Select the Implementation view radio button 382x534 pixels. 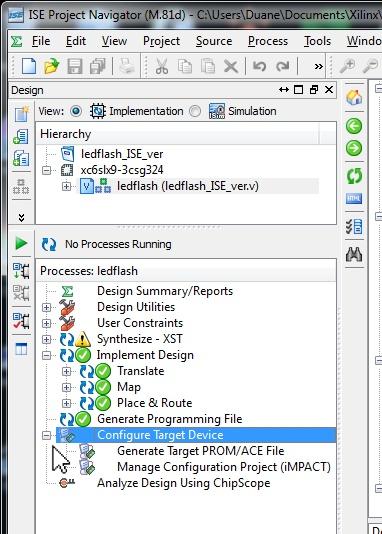(x=76, y=111)
